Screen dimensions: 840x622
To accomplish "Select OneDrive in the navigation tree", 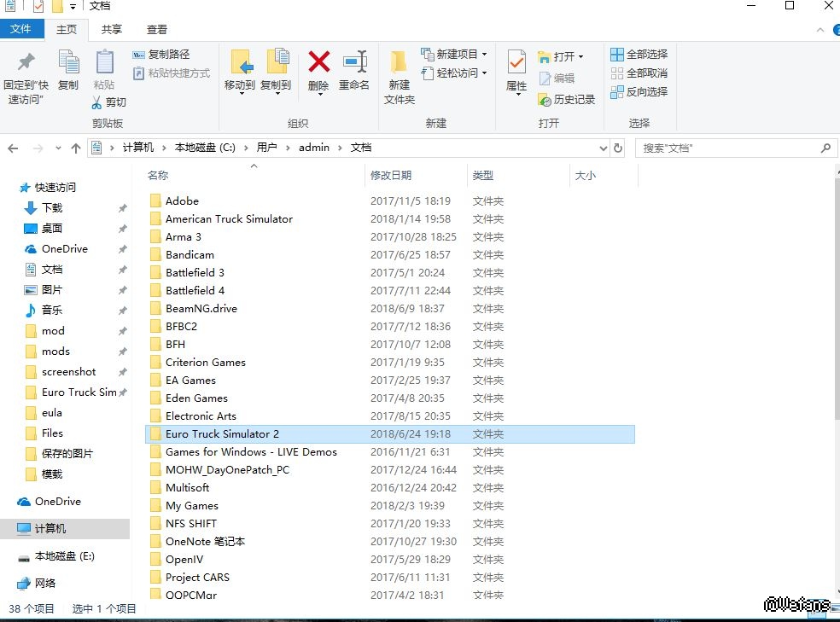I will pyautogui.click(x=58, y=502).
